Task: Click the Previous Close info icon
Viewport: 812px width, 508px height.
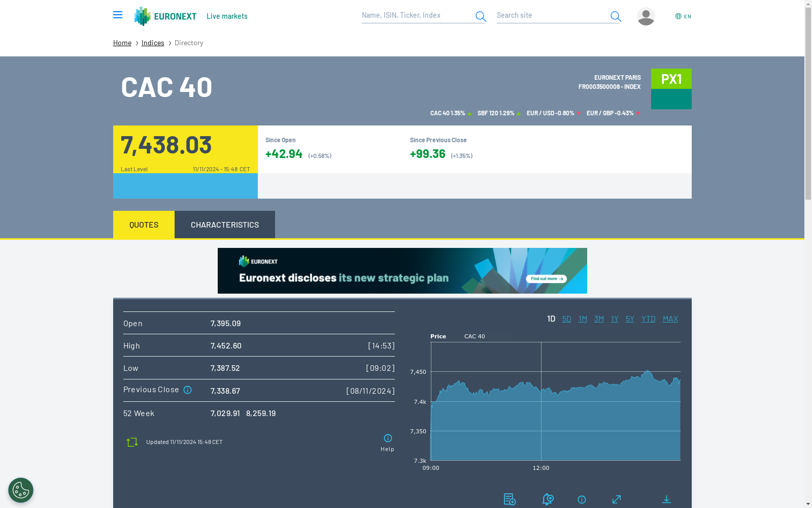Action: coord(188,390)
